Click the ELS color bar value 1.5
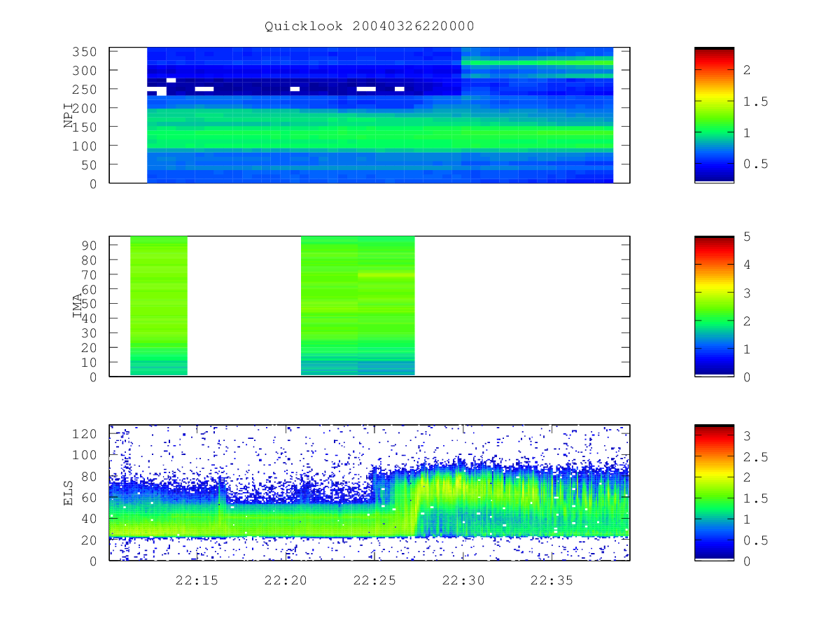The image size is (840, 630). pyautogui.click(x=755, y=498)
